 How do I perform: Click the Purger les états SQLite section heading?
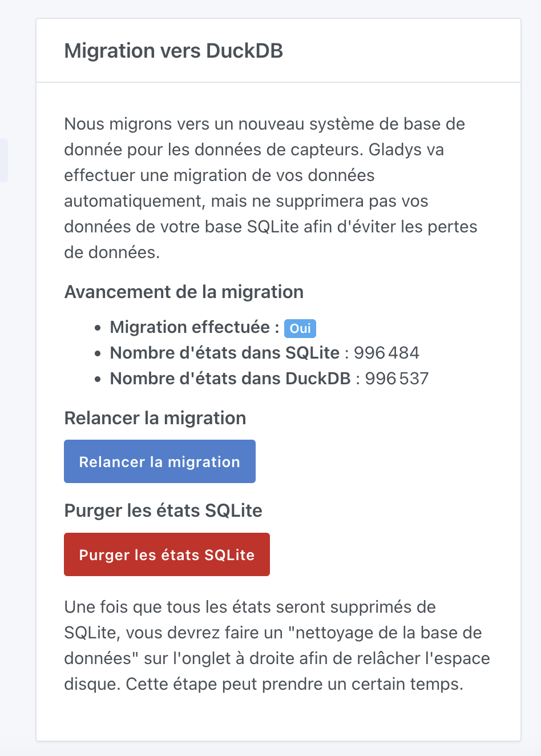pyautogui.click(x=163, y=510)
